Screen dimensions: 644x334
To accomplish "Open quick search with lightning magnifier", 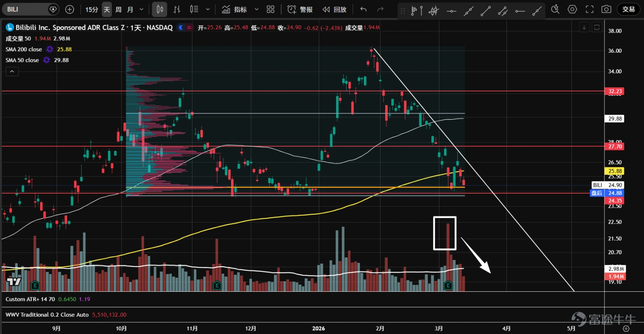I will point(555,9).
